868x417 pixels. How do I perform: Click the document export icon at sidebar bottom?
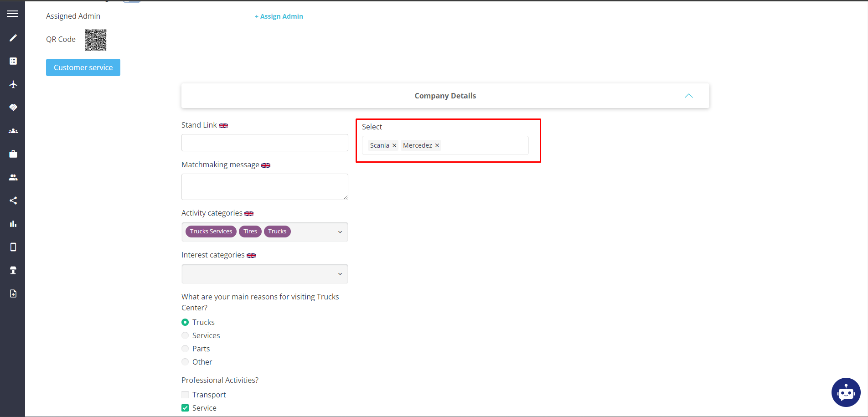click(13, 293)
